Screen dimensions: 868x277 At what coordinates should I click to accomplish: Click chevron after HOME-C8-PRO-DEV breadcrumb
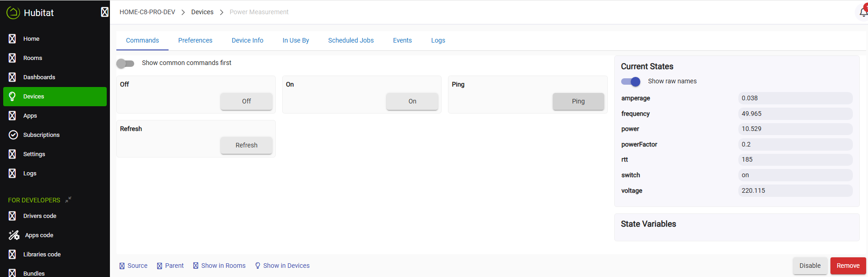pos(183,12)
